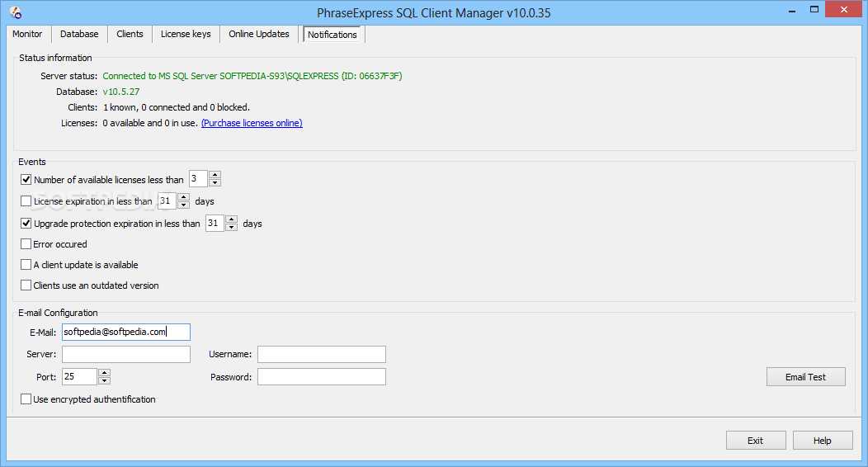Decrease the Port value with down arrow
Screen dimensions: 868x467
pos(104,380)
